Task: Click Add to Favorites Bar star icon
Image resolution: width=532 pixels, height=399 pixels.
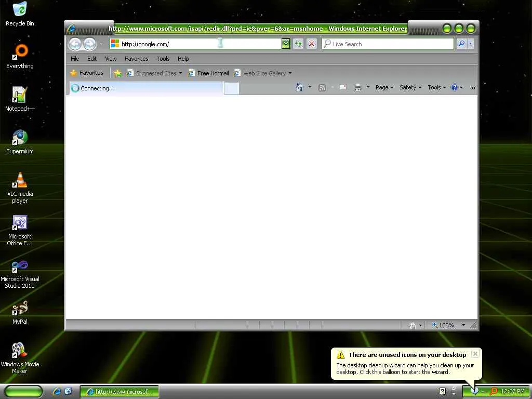Action: pos(117,73)
